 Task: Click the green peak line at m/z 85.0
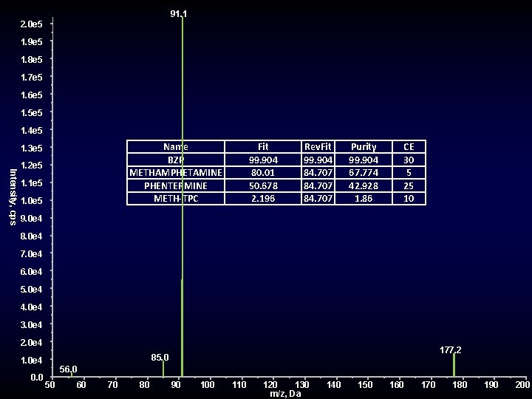coord(163,369)
